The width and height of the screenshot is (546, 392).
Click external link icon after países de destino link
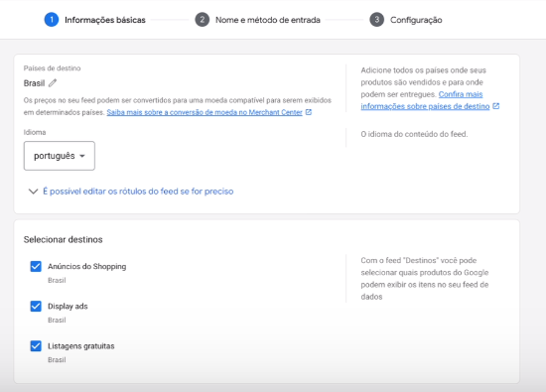click(496, 106)
